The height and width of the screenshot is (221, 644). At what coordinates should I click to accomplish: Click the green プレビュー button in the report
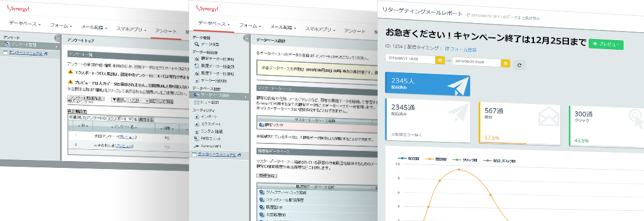click(x=606, y=45)
